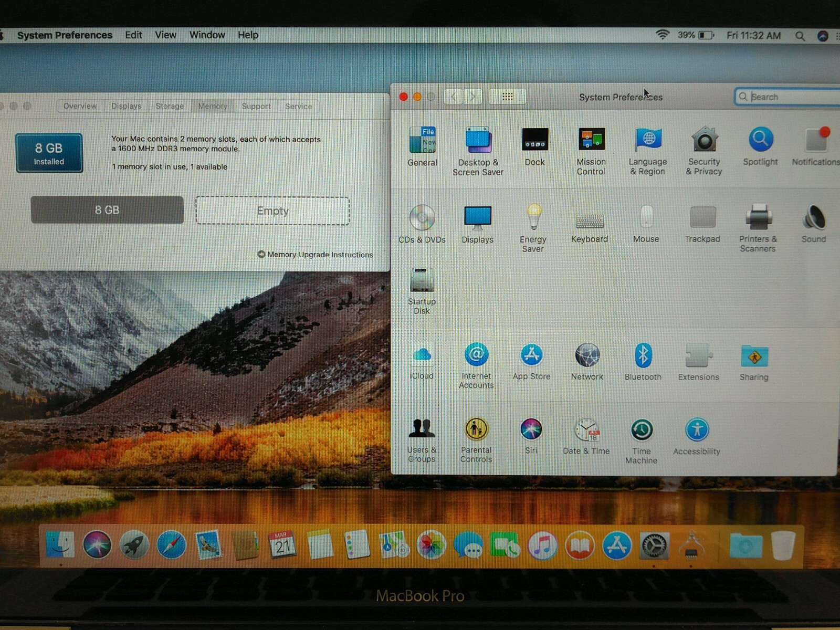Image resolution: width=840 pixels, height=630 pixels.
Task: Open Parental Controls preferences
Action: pyautogui.click(x=476, y=440)
